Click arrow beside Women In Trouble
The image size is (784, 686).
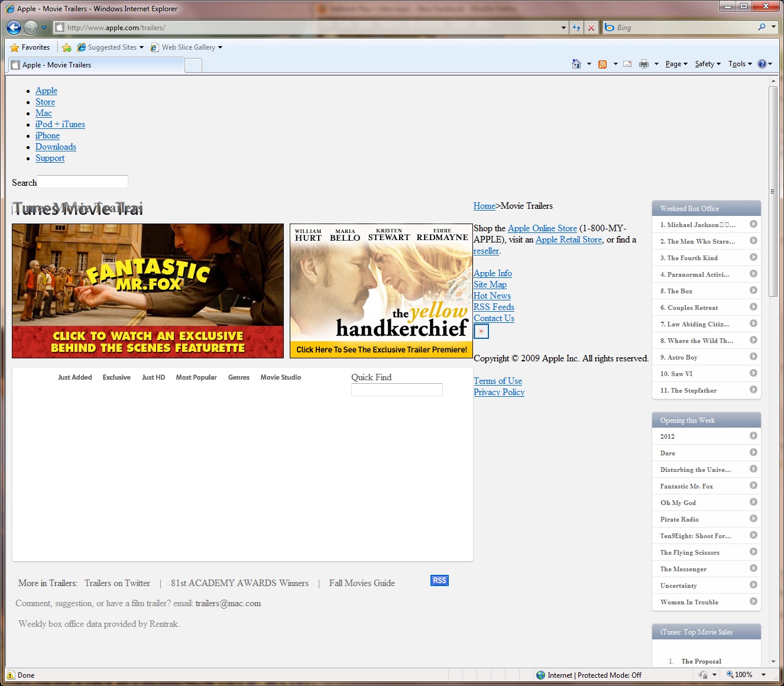753,601
